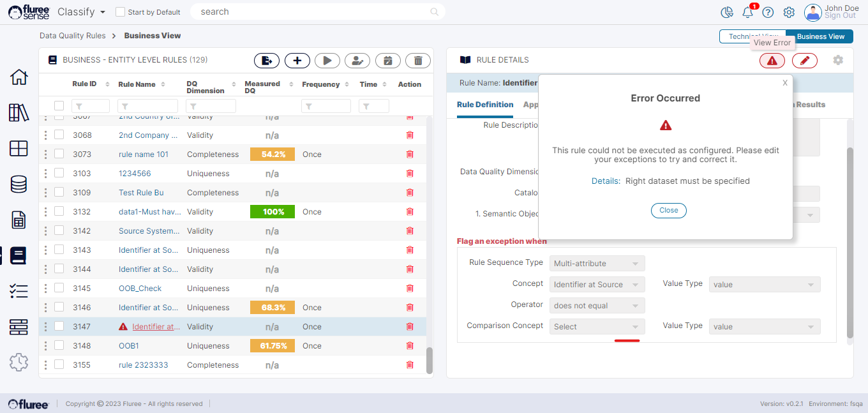
Task: Toggle the Start by Default checkbox
Action: pyautogui.click(x=120, y=12)
